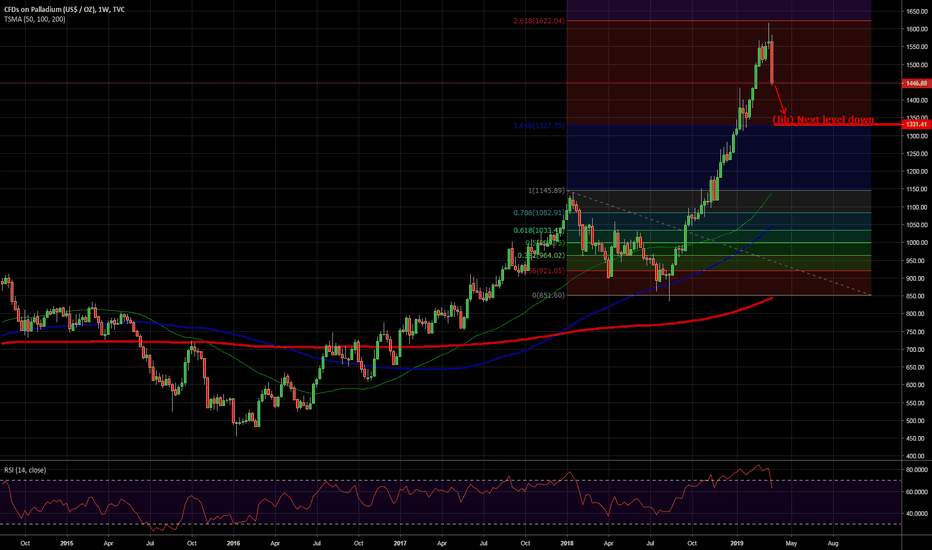Viewport: 932px width, 550px height.
Task: Click the current price tag '1446.88'
Action: (x=916, y=83)
